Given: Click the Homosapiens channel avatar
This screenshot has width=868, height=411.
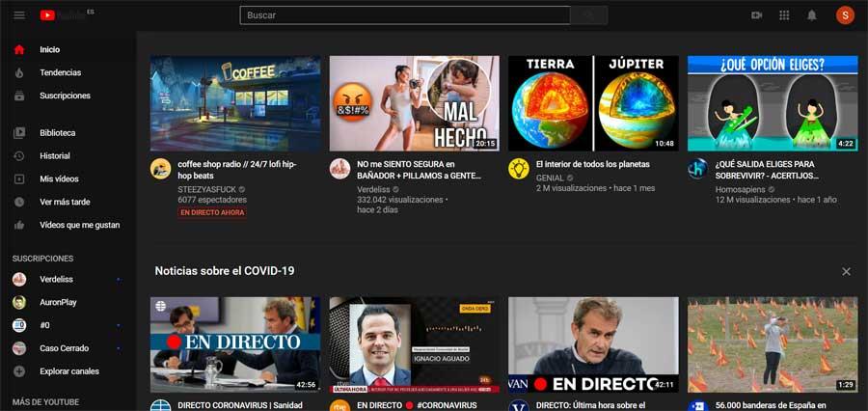Looking at the screenshot, I should (x=697, y=169).
